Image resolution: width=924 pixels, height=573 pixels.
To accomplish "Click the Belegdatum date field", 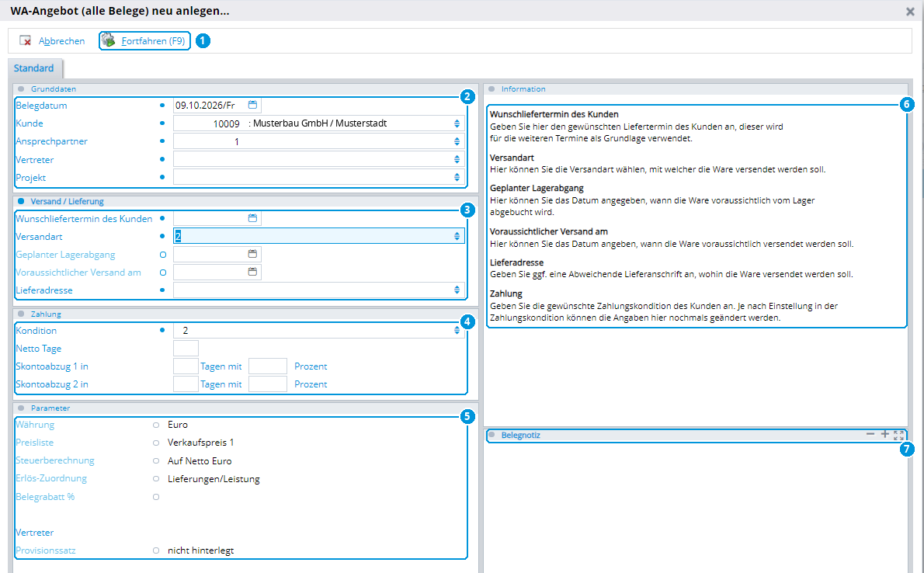I will (217, 105).
